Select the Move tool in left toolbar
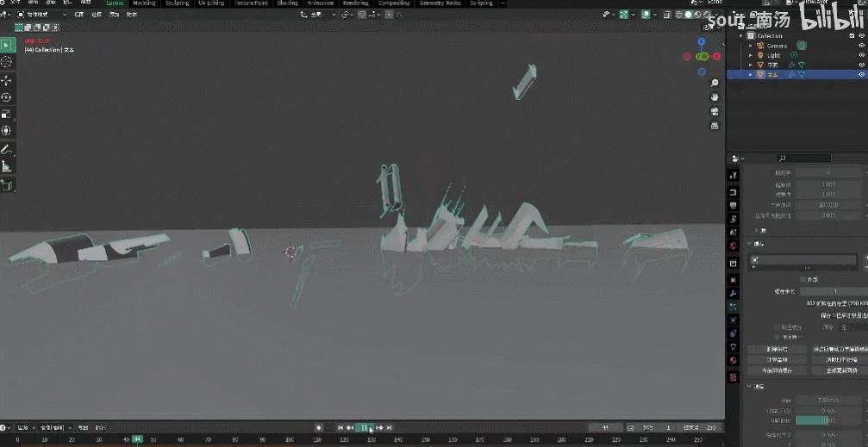 pyautogui.click(x=7, y=80)
